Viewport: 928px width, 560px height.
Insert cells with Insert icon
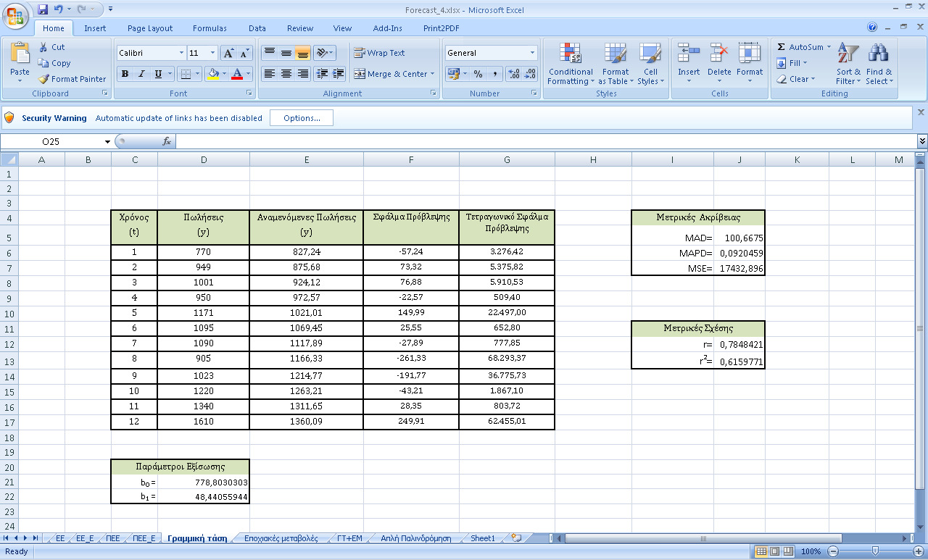688,54
